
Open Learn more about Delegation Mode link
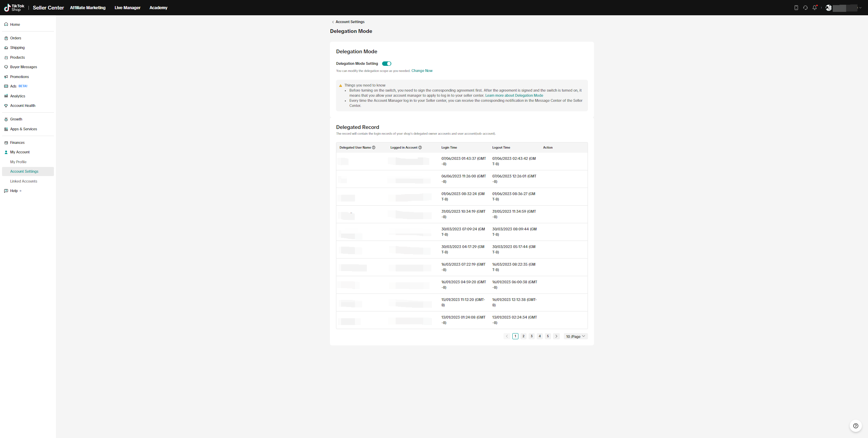(514, 95)
